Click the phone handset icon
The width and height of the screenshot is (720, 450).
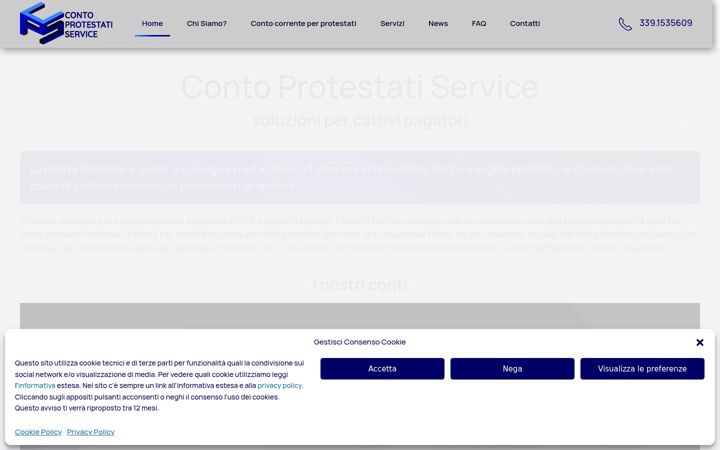click(625, 24)
